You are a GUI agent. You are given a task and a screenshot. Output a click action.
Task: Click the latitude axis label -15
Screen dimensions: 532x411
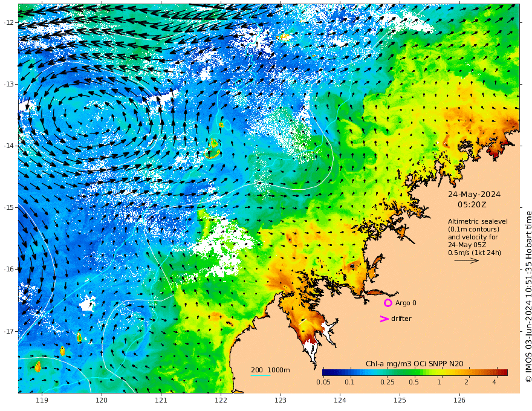[9, 207]
